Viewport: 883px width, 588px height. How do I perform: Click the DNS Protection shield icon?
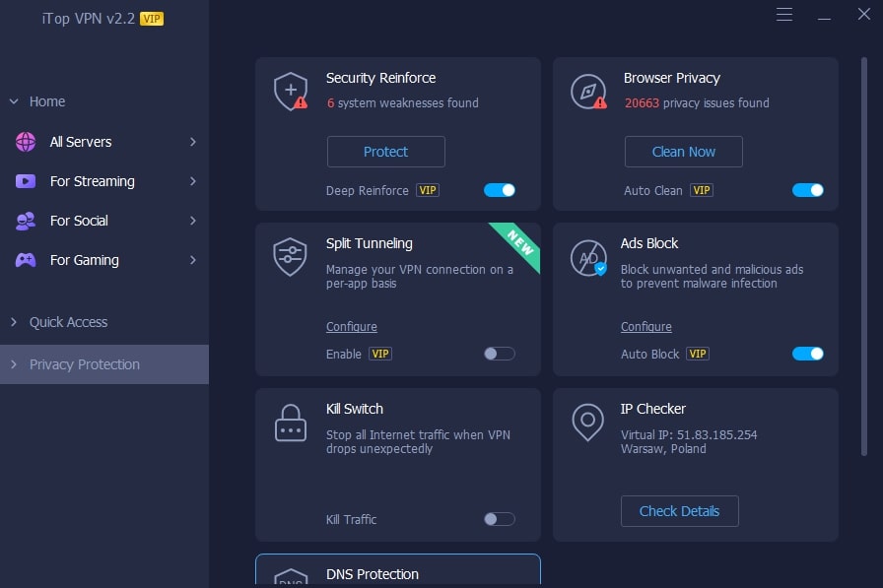point(291,577)
